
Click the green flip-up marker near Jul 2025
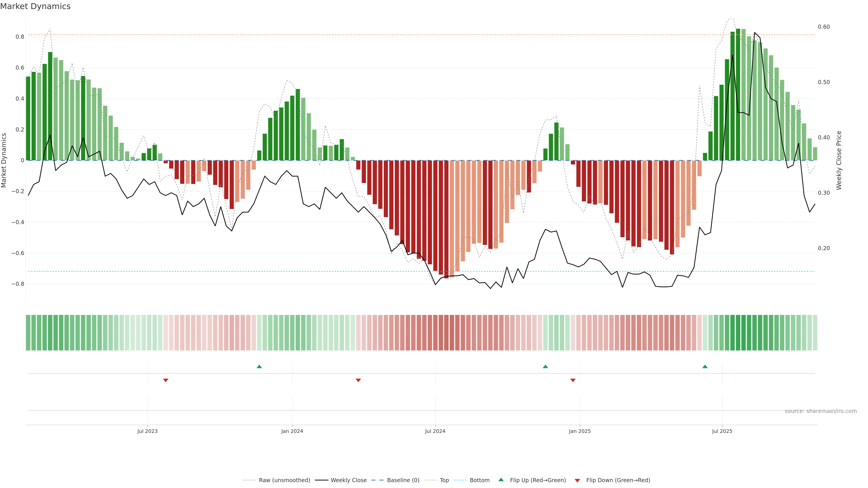(705, 366)
